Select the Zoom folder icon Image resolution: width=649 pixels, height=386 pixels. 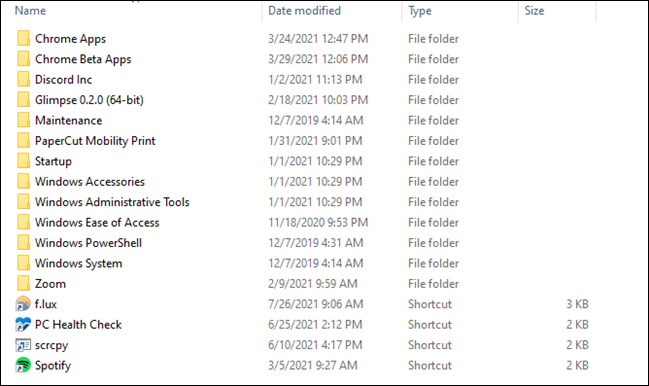(x=23, y=283)
